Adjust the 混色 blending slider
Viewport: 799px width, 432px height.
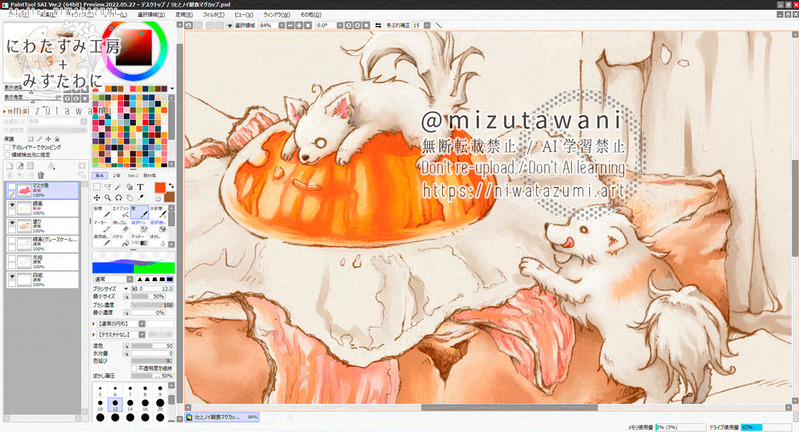point(152,346)
